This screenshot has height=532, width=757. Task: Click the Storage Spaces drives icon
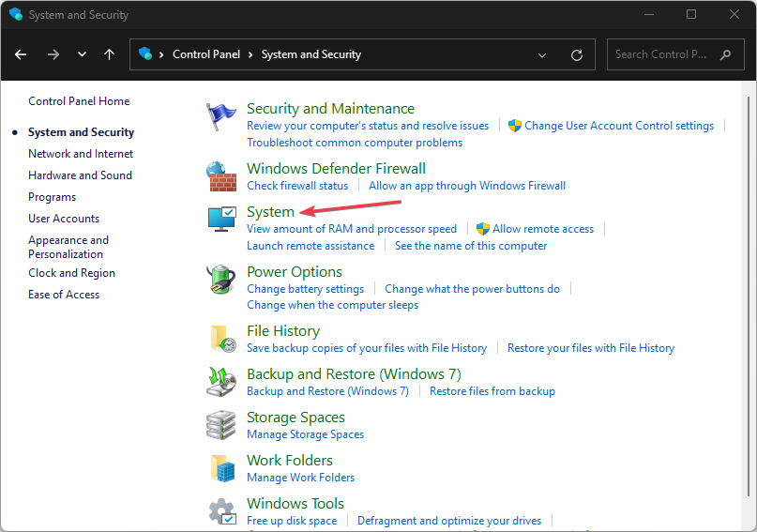click(x=221, y=425)
